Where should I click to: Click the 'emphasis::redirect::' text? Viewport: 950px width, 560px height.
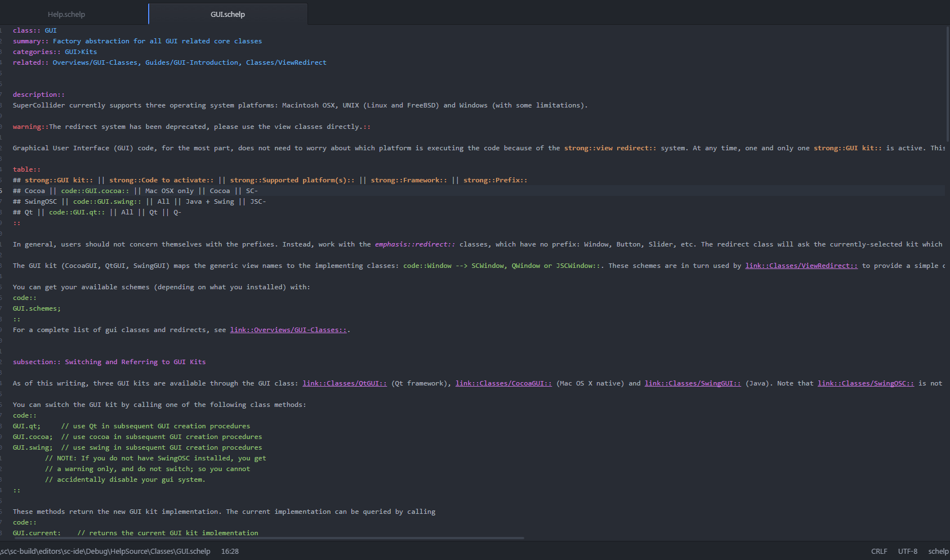[415, 244]
